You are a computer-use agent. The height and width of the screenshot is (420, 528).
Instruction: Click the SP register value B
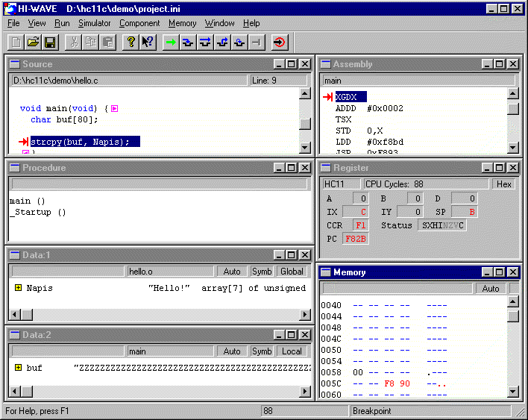[x=465, y=212]
